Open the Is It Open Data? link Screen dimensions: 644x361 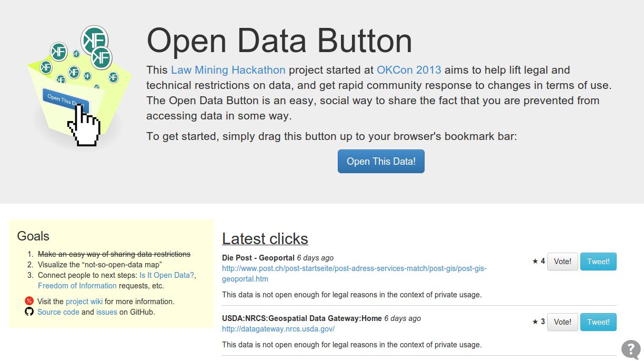[x=166, y=275]
